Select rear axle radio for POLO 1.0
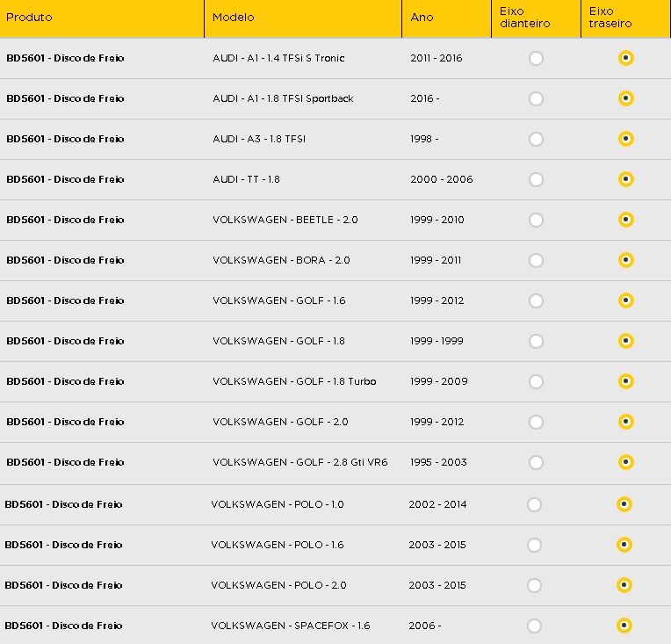This screenshot has height=644, width=671. (x=624, y=504)
